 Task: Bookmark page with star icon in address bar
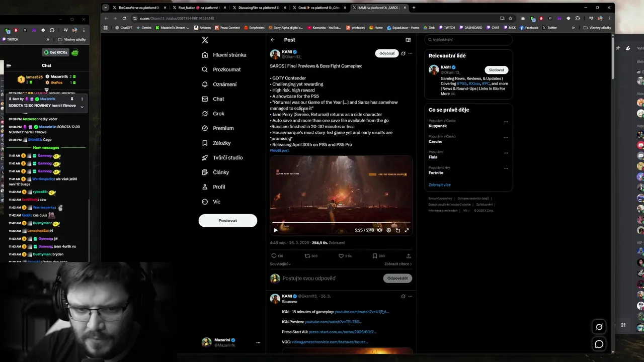pos(510,18)
